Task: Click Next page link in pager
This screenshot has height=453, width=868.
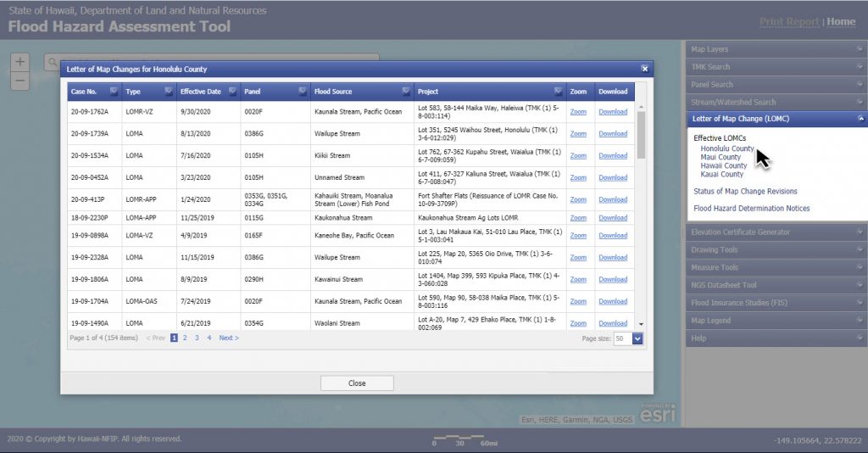Action: [x=228, y=338]
